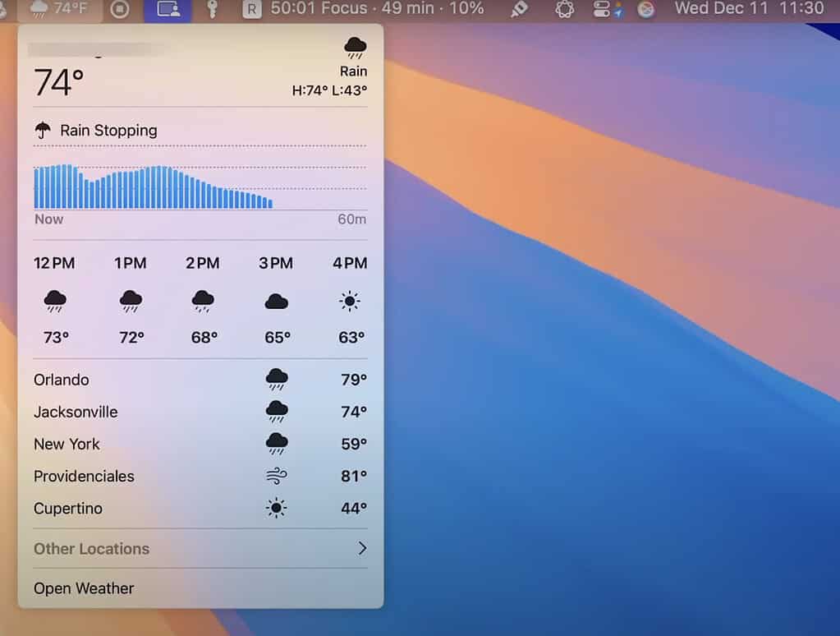Click the stop recording menu bar icon

tap(120, 10)
